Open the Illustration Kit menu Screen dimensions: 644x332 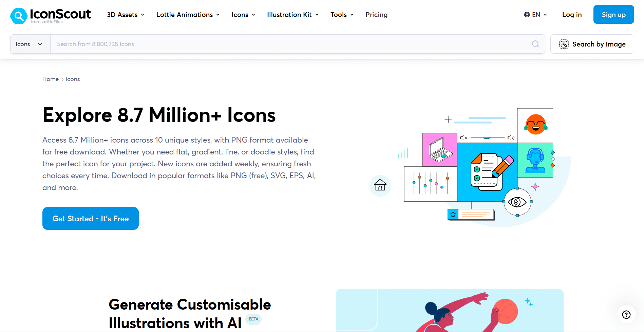coord(292,15)
